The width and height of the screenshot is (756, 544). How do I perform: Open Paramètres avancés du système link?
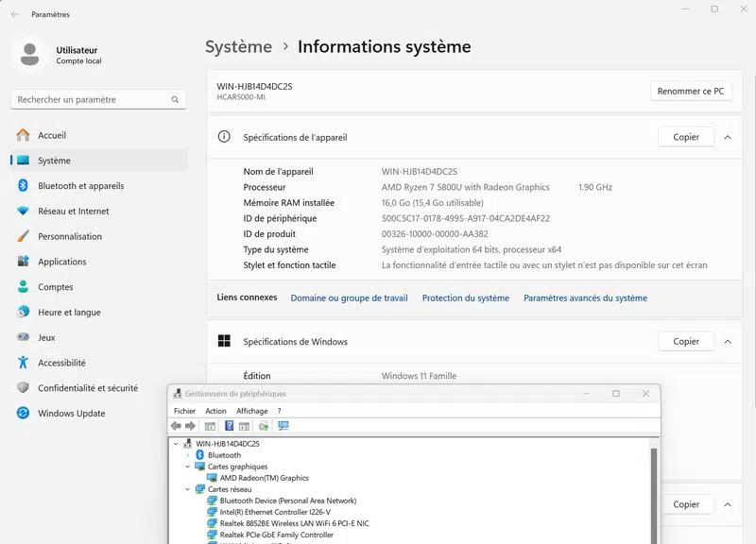[x=585, y=297]
